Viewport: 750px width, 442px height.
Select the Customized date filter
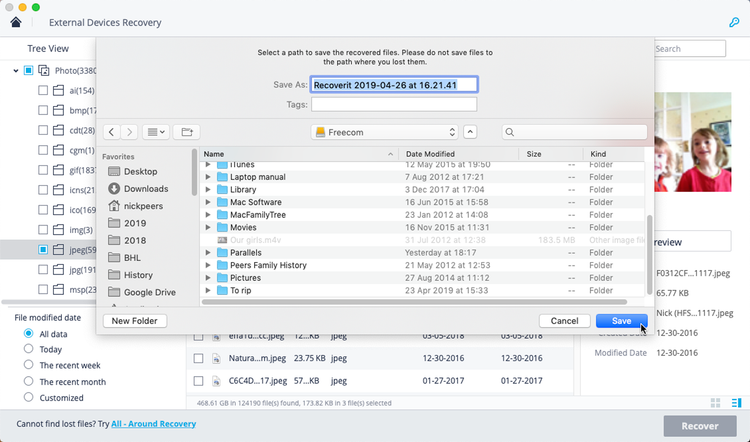(x=29, y=397)
